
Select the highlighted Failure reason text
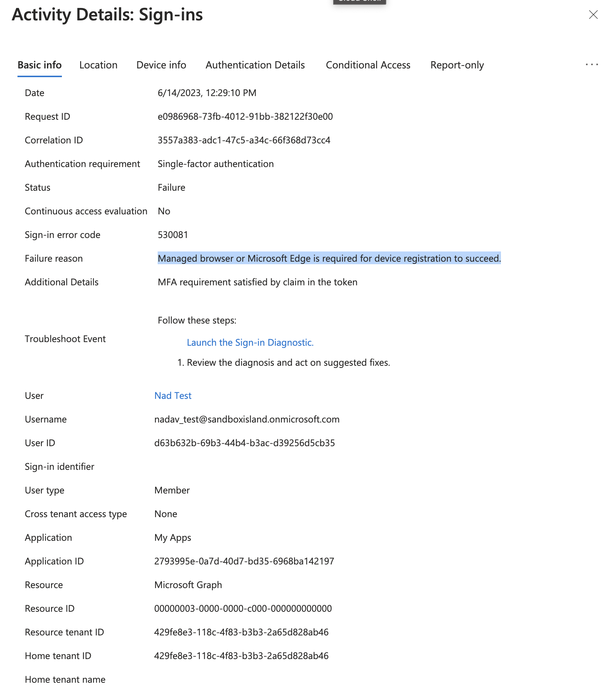(x=329, y=258)
